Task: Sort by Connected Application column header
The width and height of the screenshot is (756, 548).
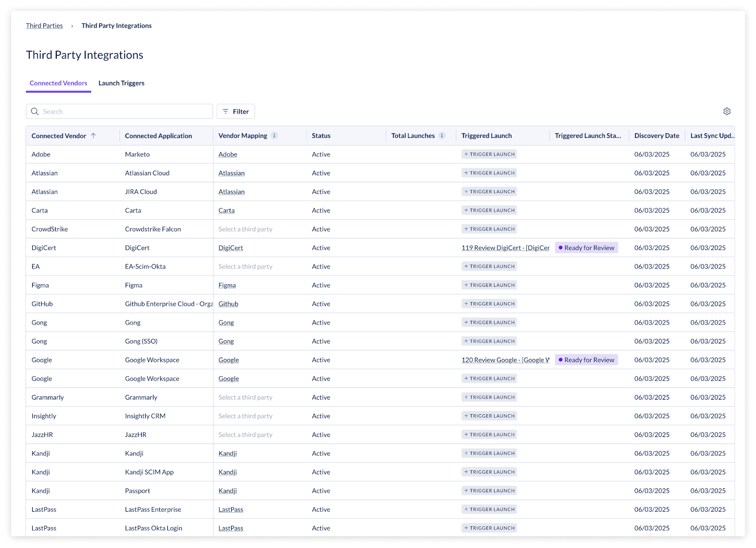Action: (158, 136)
